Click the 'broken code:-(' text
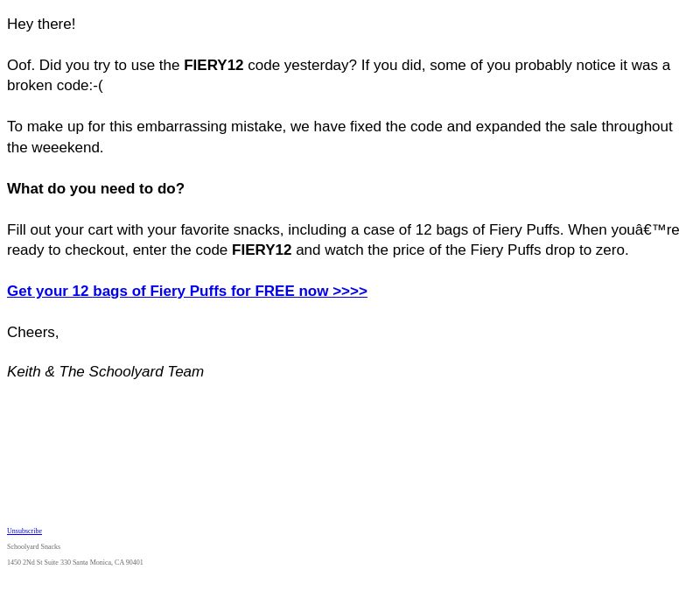 point(55,85)
